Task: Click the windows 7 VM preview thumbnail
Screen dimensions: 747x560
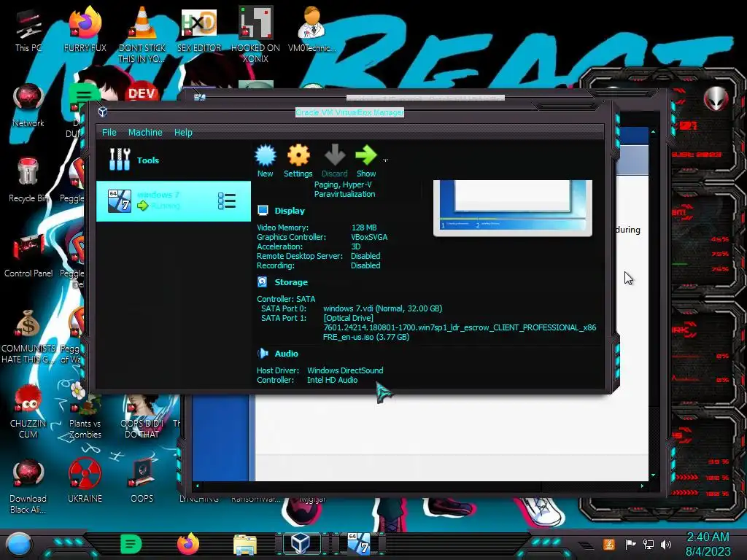Action: point(513,208)
